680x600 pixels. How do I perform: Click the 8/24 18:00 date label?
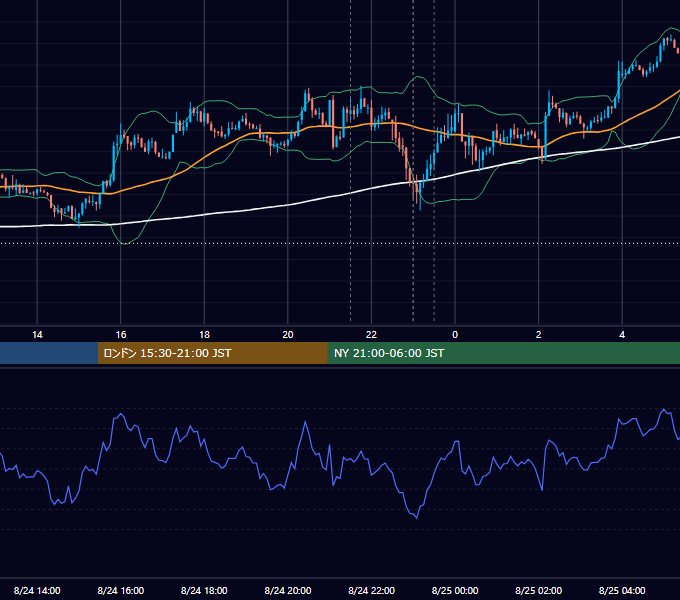(204, 590)
